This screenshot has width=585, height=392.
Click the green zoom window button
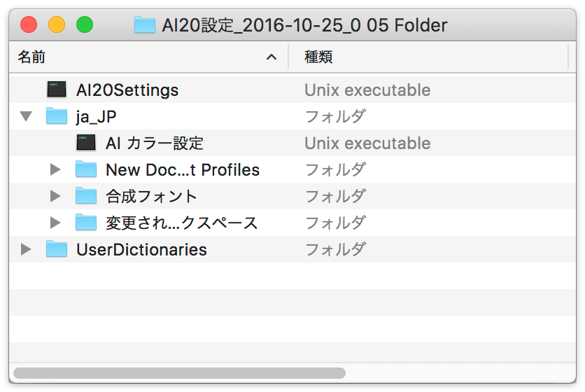point(85,24)
